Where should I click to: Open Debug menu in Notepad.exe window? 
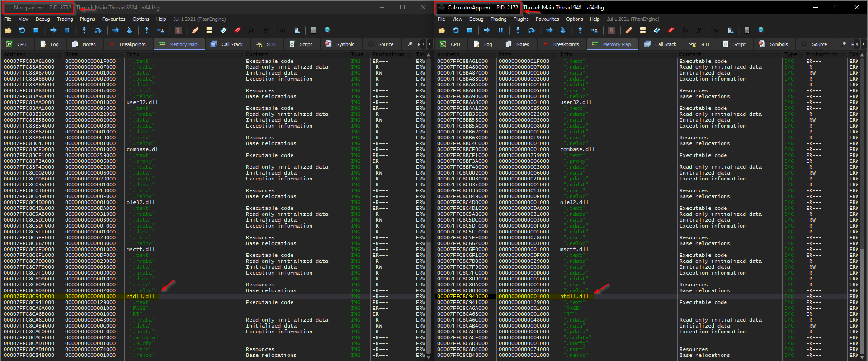[x=43, y=19]
